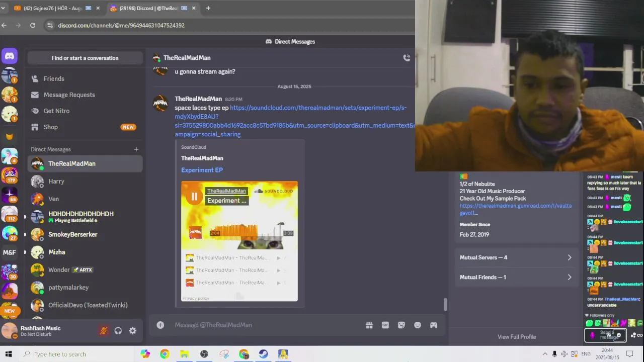The height and width of the screenshot is (362, 644).
Task: Open Experiment EP embed title link
Action: 202,170
